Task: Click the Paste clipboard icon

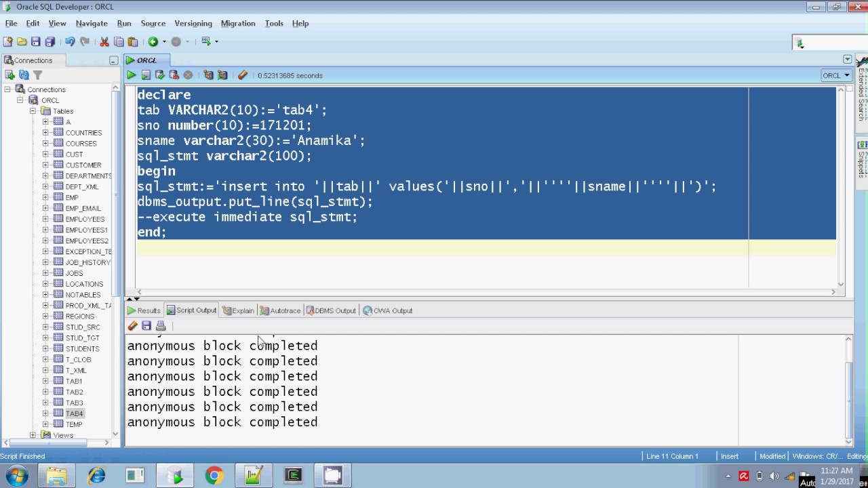Action: click(x=133, y=41)
